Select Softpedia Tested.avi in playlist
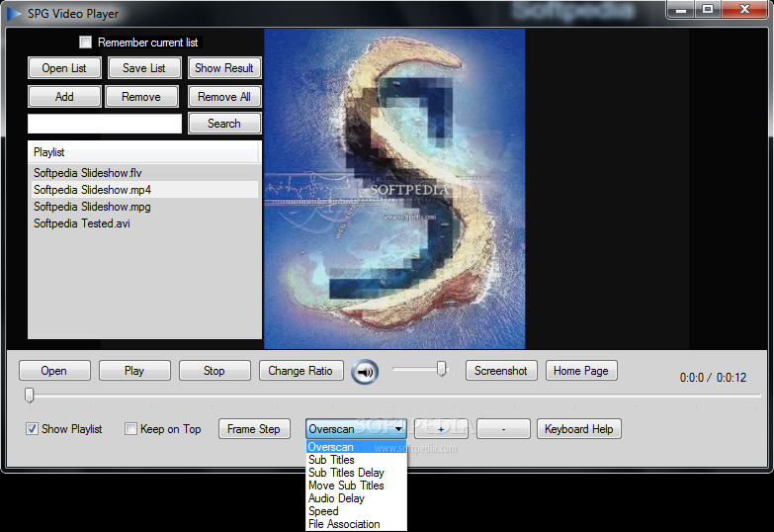 click(144, 223)
